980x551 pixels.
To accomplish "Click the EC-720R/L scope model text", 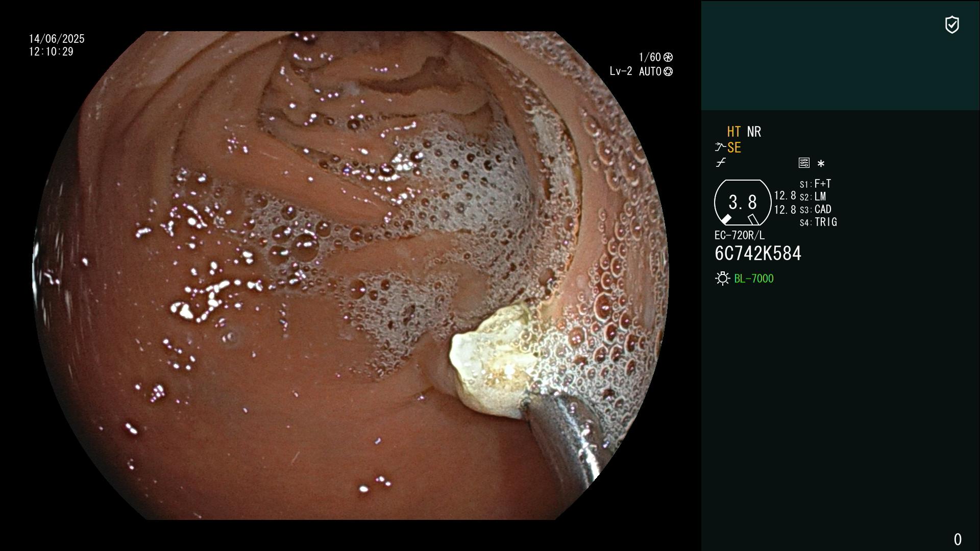I will point(740,235).
